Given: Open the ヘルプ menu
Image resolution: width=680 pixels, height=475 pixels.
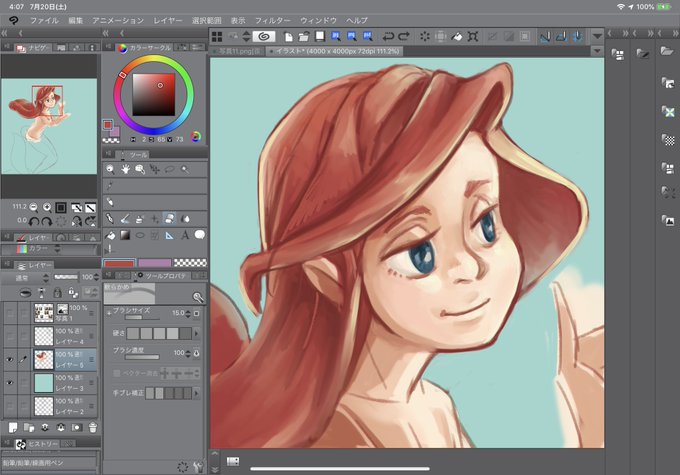Looking at the screenshot, I should tap(356, 20).
